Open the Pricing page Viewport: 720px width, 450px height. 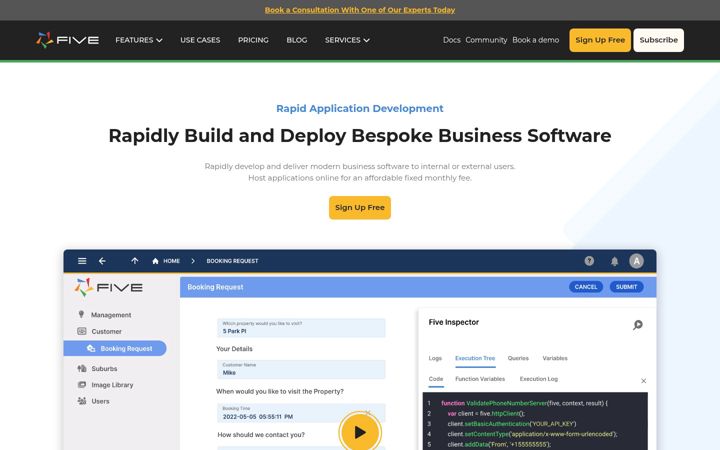pyautogui.click(x=253, y=40)
